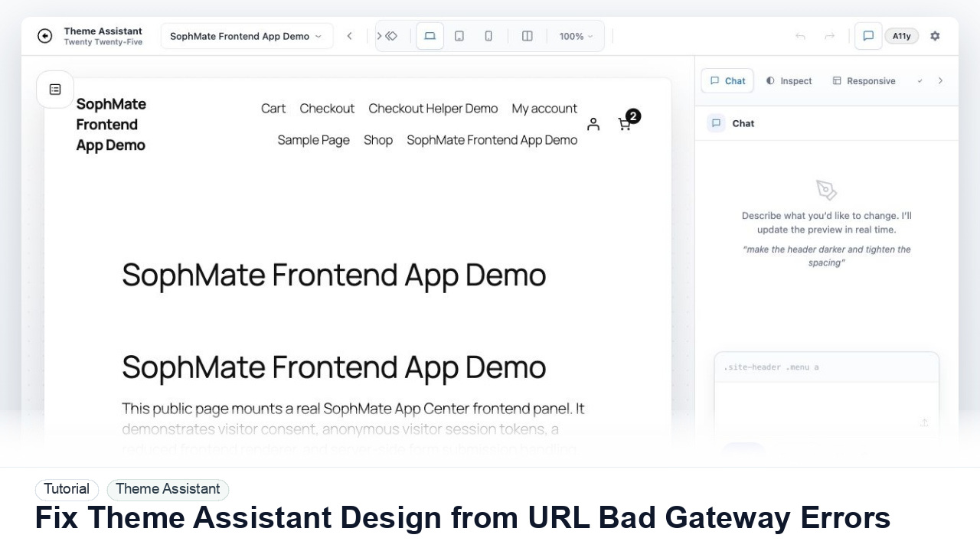Viewport: 980px width, 551px height.
Task: Switch to the Responsive tab
Action: click(864, 80)
